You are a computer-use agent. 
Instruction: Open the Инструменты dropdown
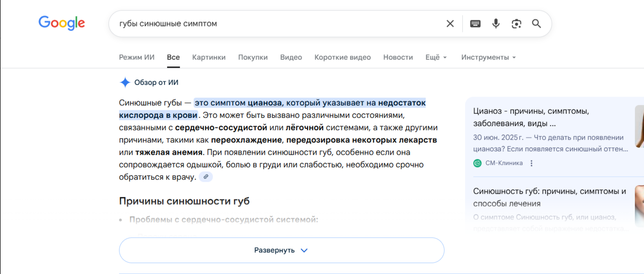click(x=488, y=57)
